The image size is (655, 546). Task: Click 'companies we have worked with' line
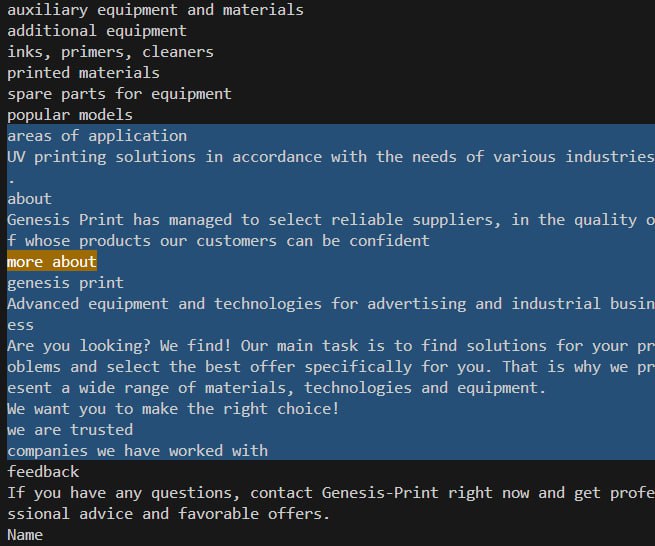pyautogui.click(x=137, y=451)
